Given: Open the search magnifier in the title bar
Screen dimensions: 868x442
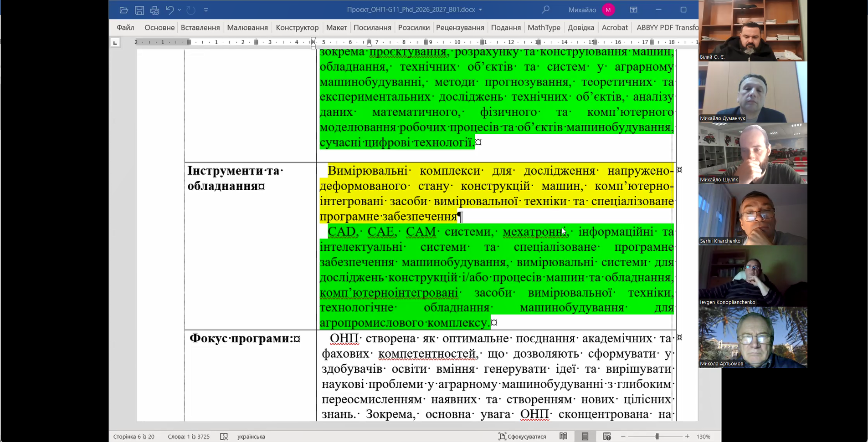Looking at the screenshot, I should pos(545,10).
